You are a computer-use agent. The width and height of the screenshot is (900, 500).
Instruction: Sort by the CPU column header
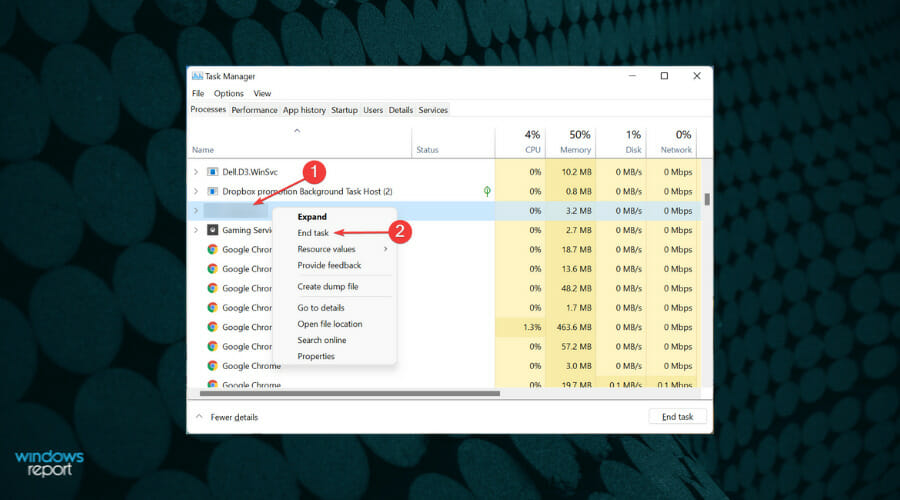coord(532,150)
